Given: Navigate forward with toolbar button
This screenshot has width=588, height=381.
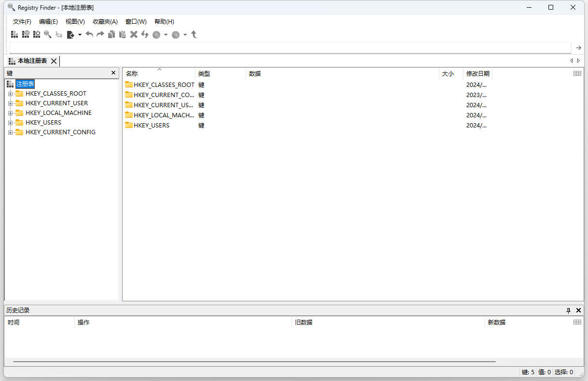Looking at the screenshot, I should click(x=176, y=35).
